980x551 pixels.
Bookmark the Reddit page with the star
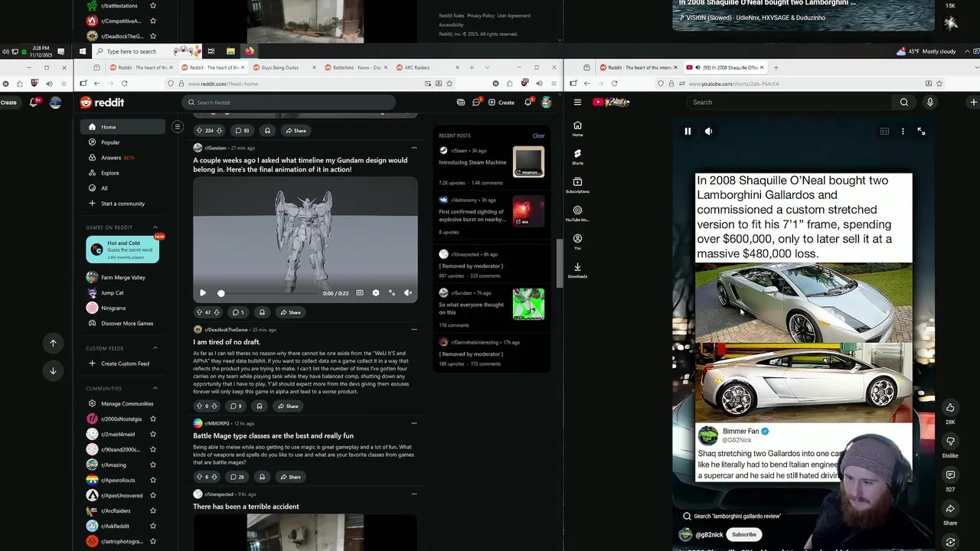coord(449,83)
